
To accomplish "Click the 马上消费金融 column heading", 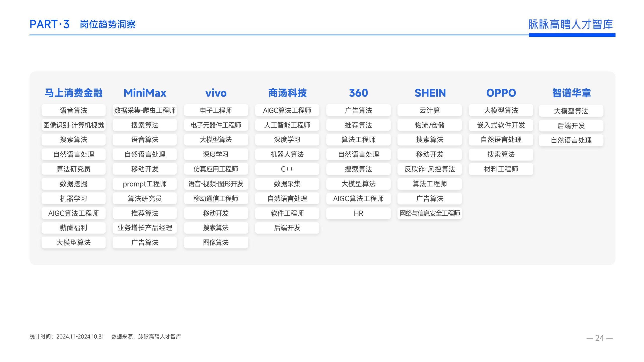I will (73, 93).
